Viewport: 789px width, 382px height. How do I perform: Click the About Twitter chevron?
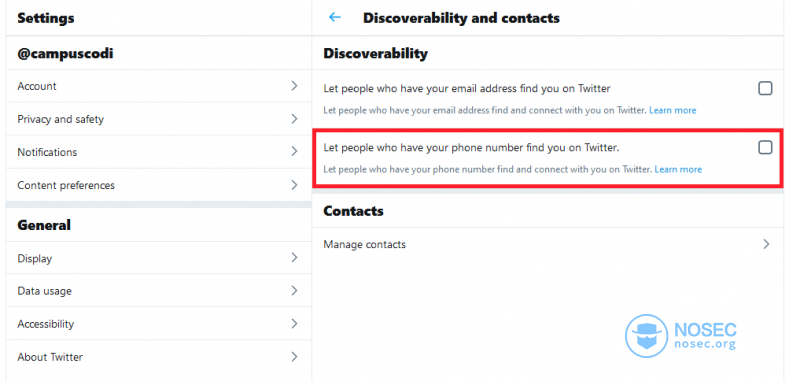point(294,357)
